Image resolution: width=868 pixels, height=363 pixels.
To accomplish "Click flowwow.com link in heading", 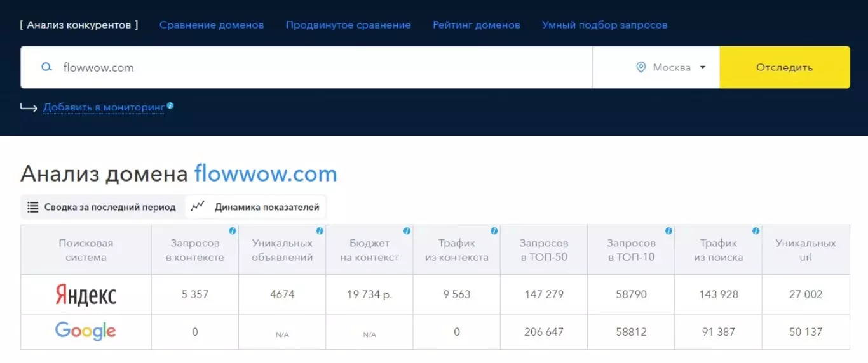I will coord(266,174).
